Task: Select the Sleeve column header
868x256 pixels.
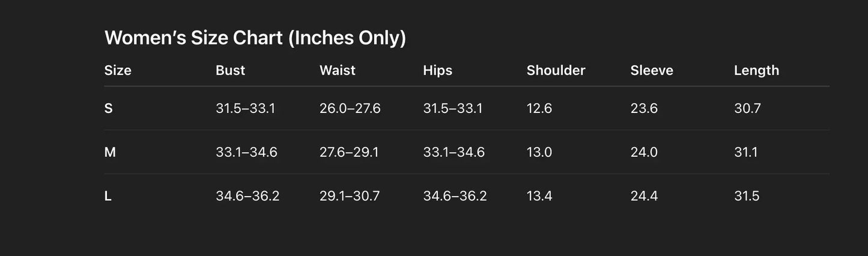Action: coord(651,70)
